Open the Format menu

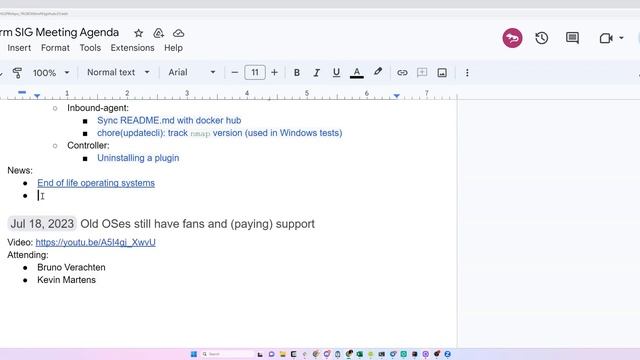(55, 48)
